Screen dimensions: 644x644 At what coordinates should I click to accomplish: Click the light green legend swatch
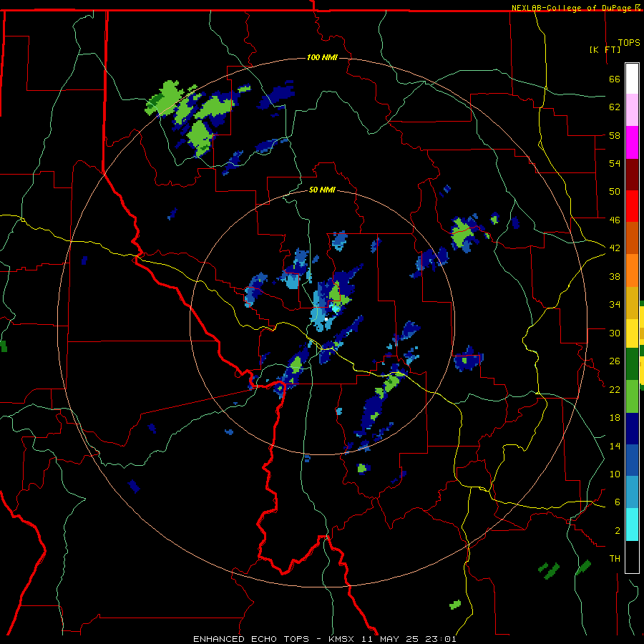click(x=632, y=396)
